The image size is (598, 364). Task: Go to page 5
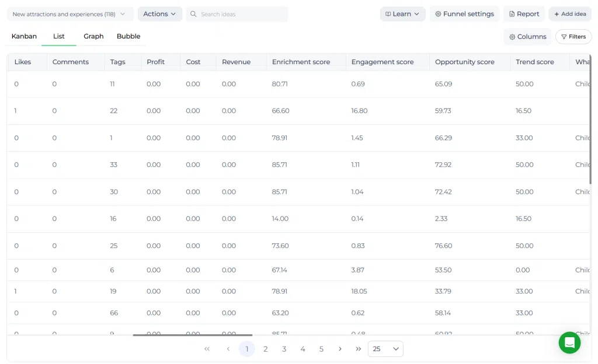pyautogui.click(x=322, y=349)
